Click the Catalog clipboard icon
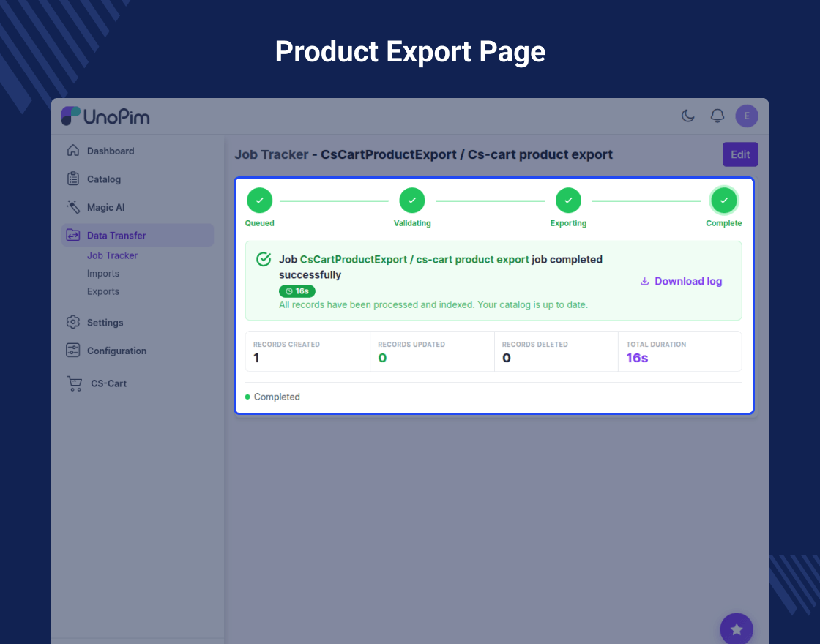 click(72, 179)
